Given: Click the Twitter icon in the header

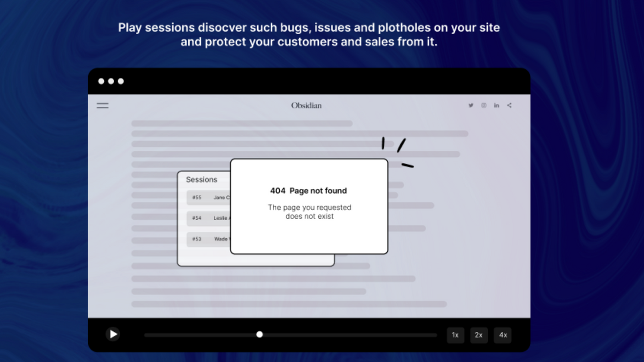Looking at the screenshot, I should click(x=471, y=106).
